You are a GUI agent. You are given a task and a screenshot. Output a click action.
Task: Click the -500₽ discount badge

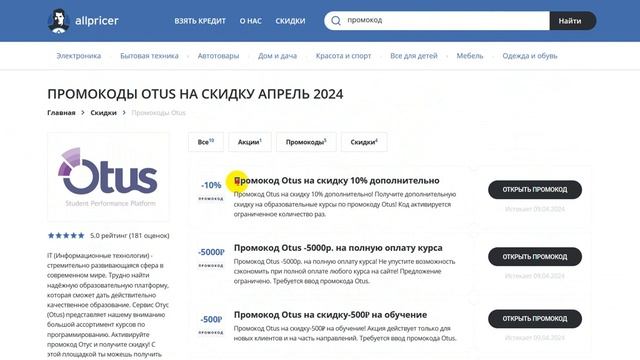tap(211, 319)
